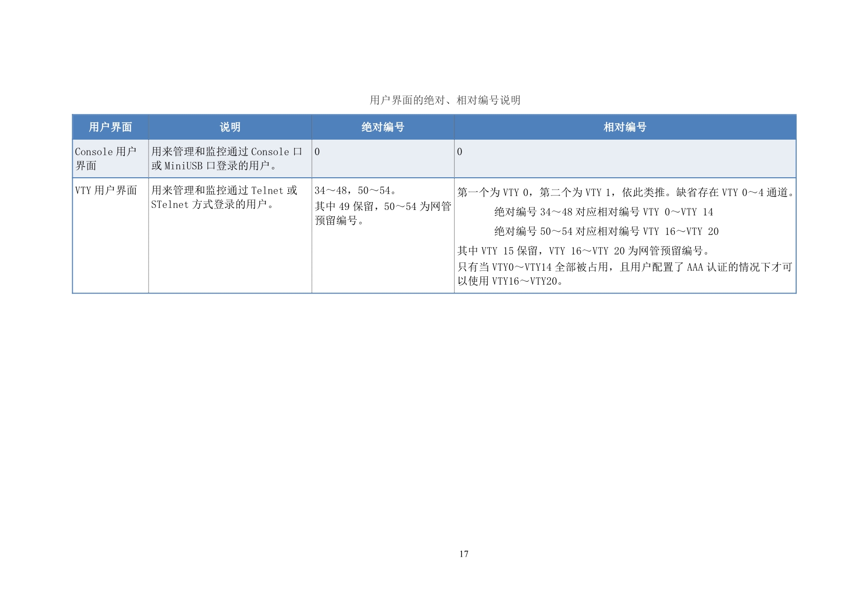
Task: Select the 绝对编号 column header
Action: tap(383, 127)
